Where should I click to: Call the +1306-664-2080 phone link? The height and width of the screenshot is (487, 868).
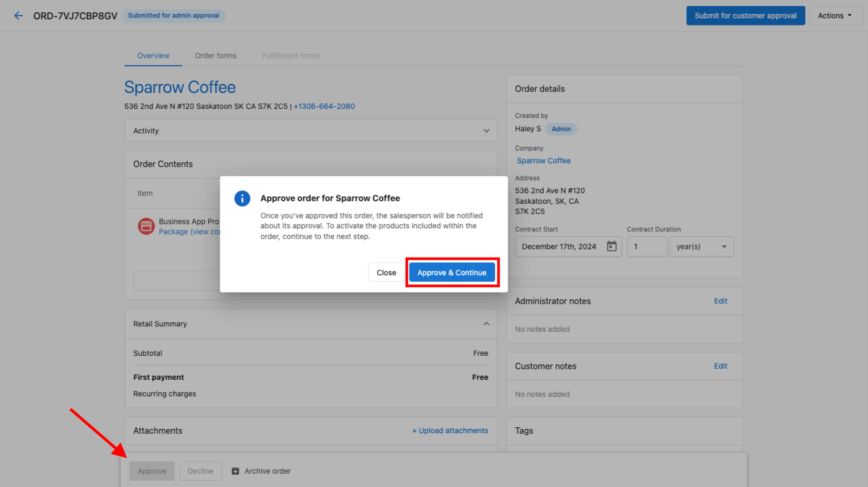324,106
